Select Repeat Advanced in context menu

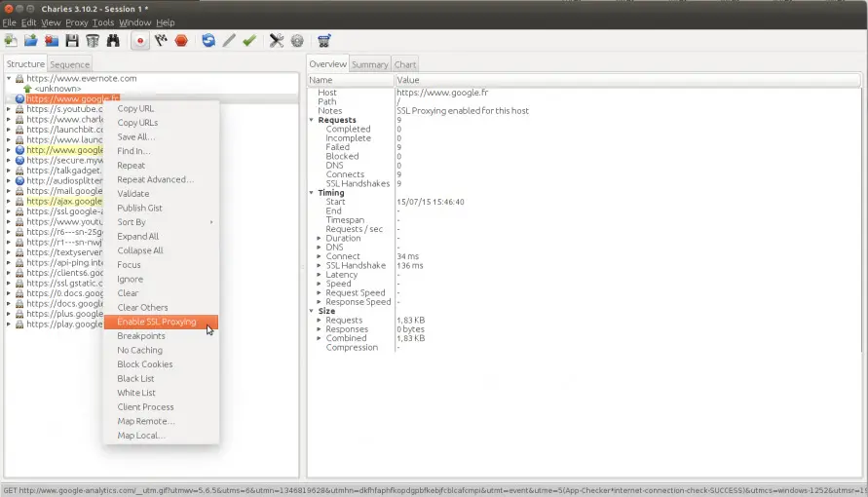(x=161, y=179)
